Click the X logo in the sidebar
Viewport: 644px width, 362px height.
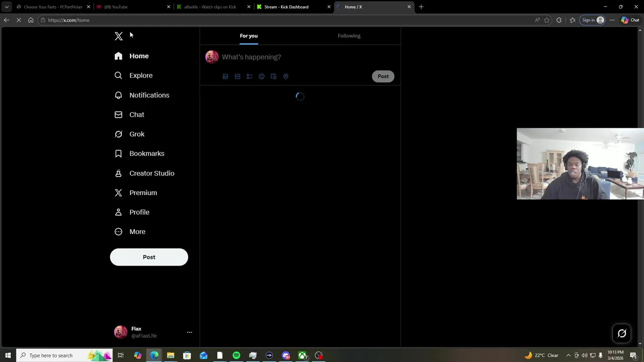[x=119, y=36]
